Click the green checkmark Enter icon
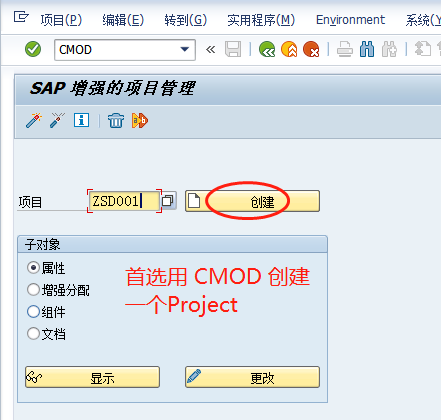Image resolution: width=441 pixels, height=420 pixels. [x=33, y=50]
